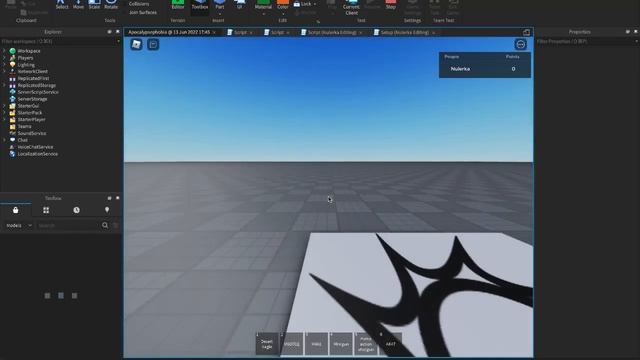Open the Roblox menu icon in viewport
The height and width of the screenshot is (360, 640).
(136, 44)
